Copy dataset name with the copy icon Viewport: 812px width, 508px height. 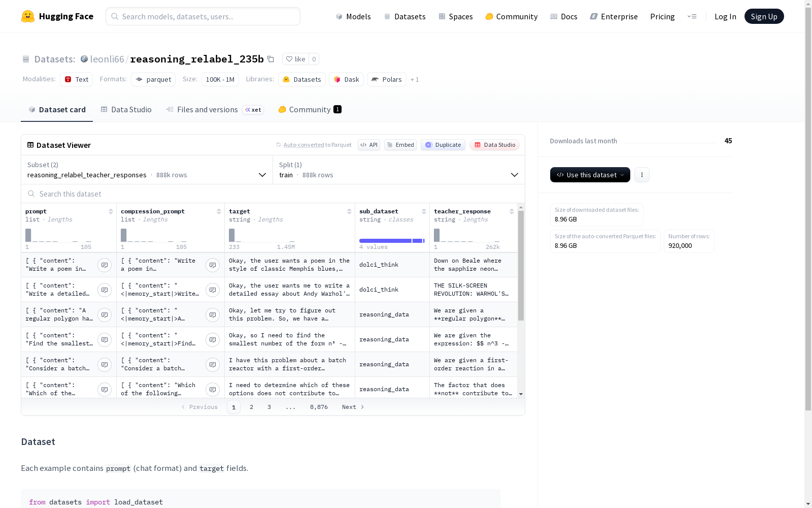coord(270,59)
